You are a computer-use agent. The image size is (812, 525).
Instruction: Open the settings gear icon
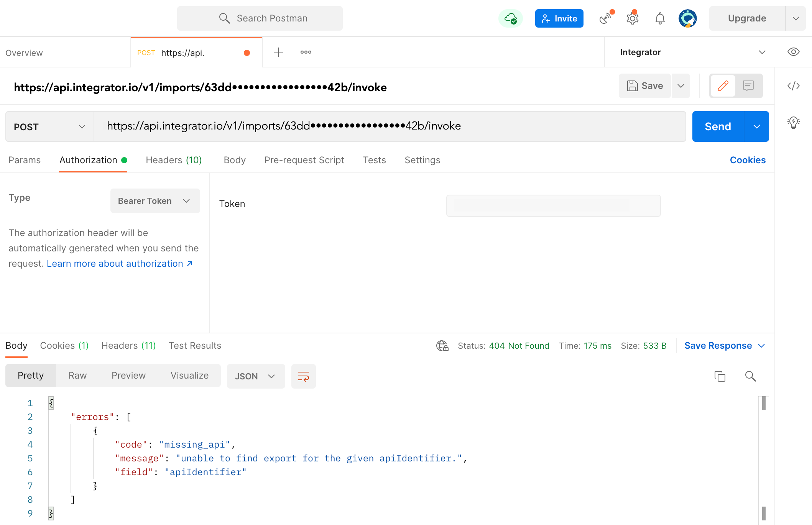(x=633, y=18)
